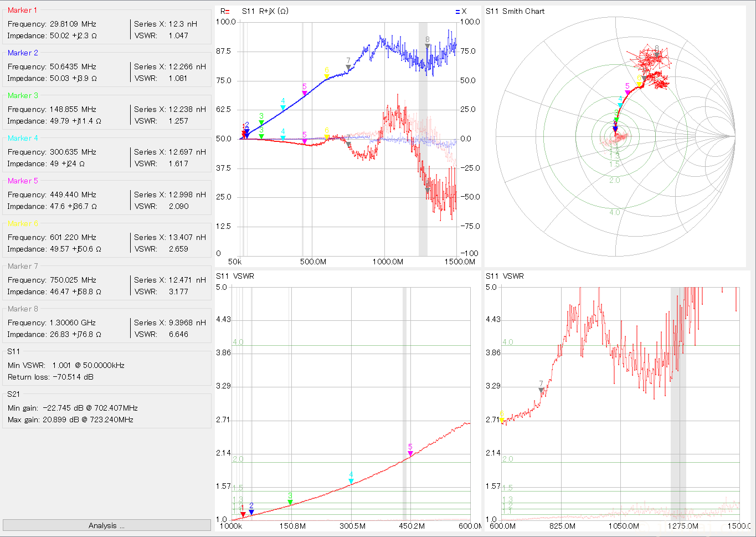This screenshot has height=537, width=756.
Task: Click the blue X legend in R+jX chart
Action: tap(461, 11)
